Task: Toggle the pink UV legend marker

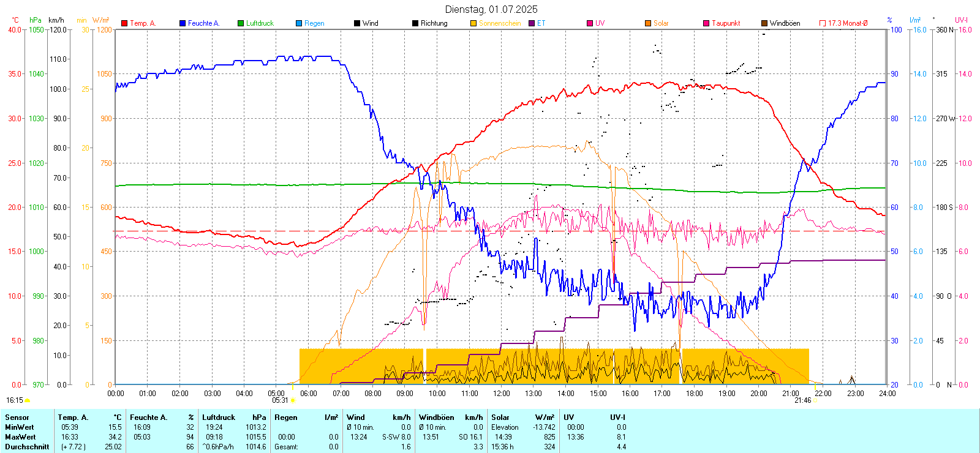Action: coord(590,23)
